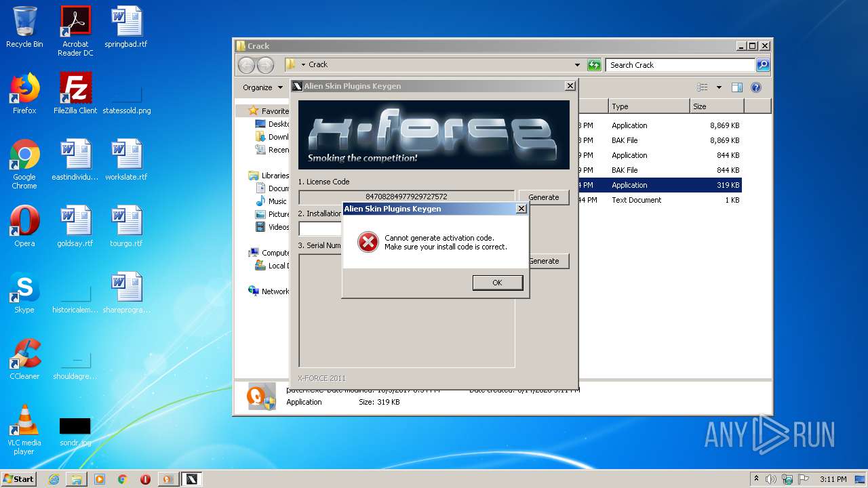The width and height of the screenshot is (868, 488).
Task: Click Generate in the Serial Number section
Action: point(544,261)
